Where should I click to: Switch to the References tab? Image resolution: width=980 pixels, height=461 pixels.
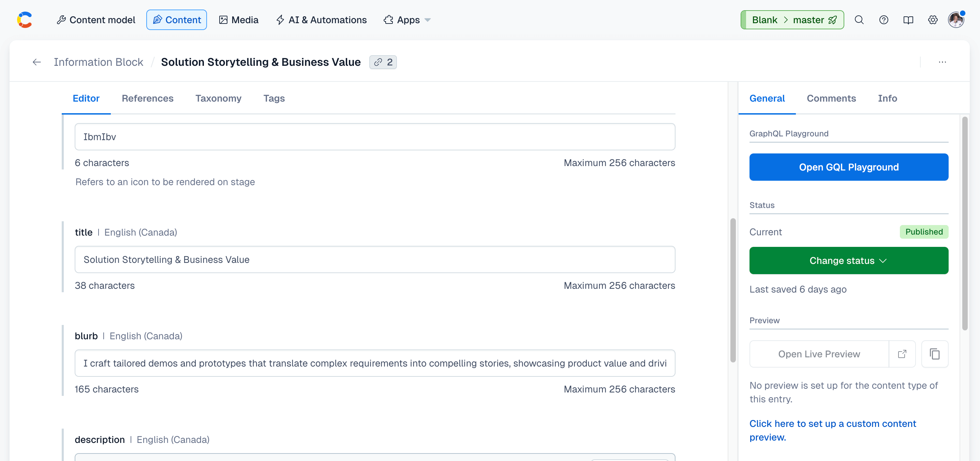(x=148, y=98)
